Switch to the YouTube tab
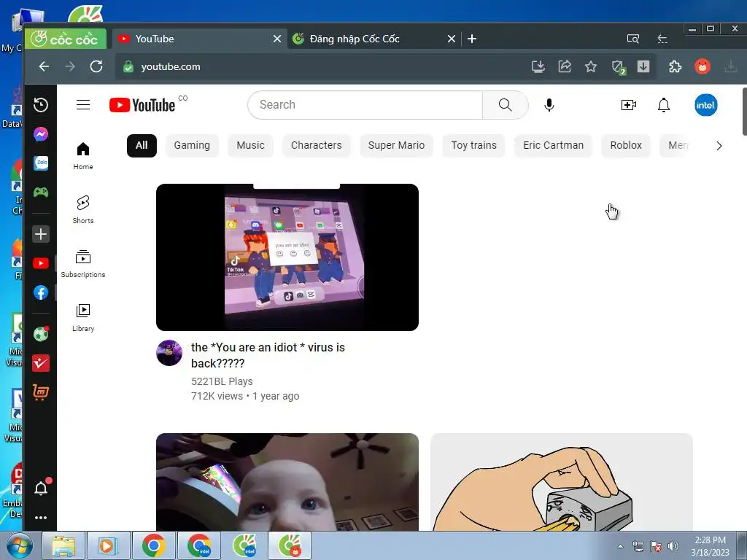This screenshot has width=747, height=560. click(199, 39)
